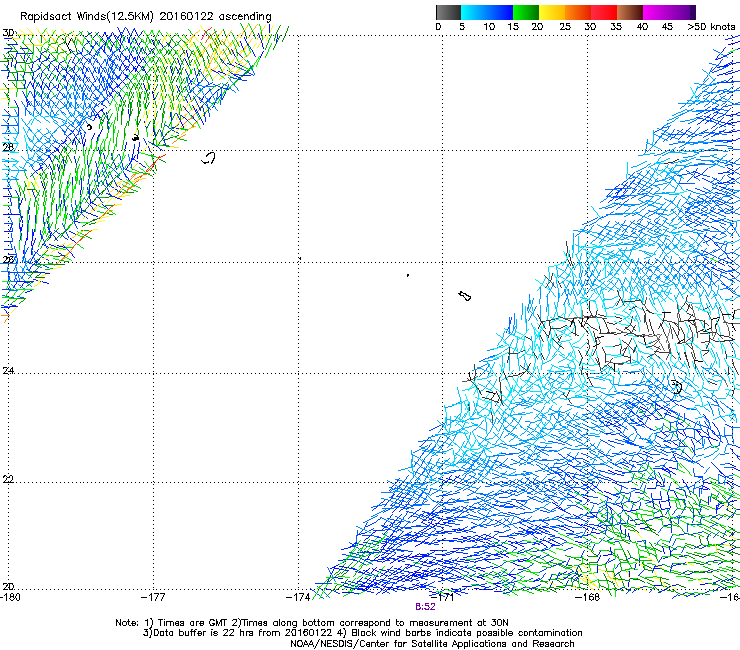Select the date text "20160122" in the chart title
Viewport: 740px width, 650px height.
pos(186,16)
